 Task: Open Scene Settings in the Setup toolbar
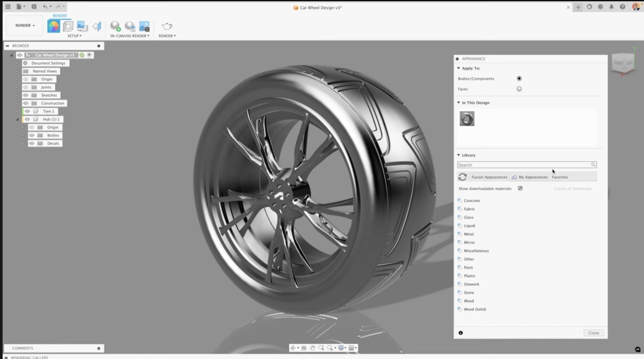click(68, 26)
